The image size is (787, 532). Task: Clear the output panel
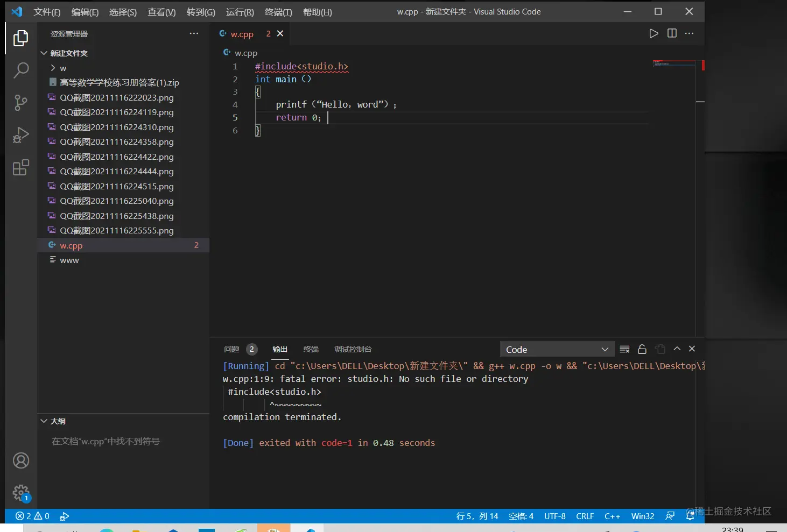tap(624, 349)
